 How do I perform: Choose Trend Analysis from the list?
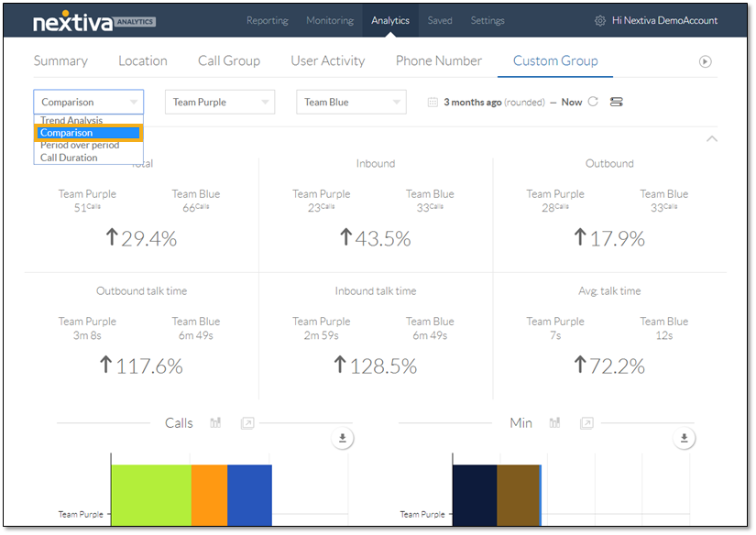click(x=71, y=120)
